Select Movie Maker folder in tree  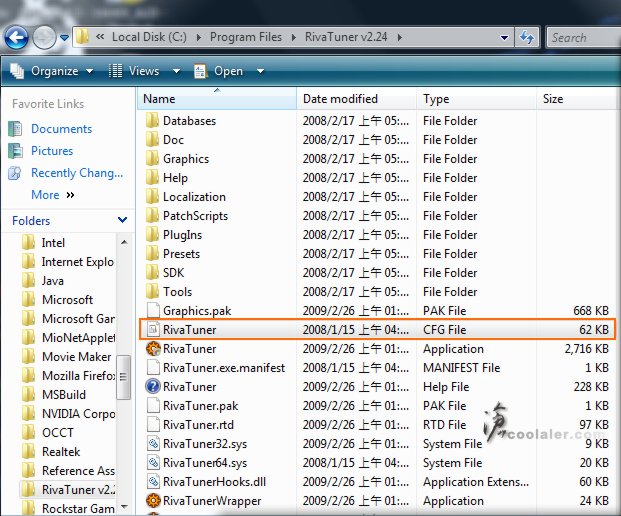pos(76,357)
